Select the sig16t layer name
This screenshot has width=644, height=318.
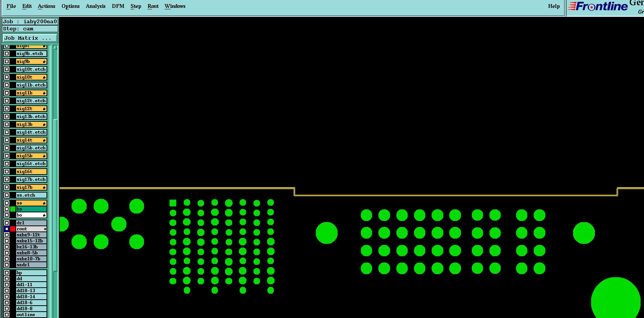pyautogui.click(x=31, y=172)
